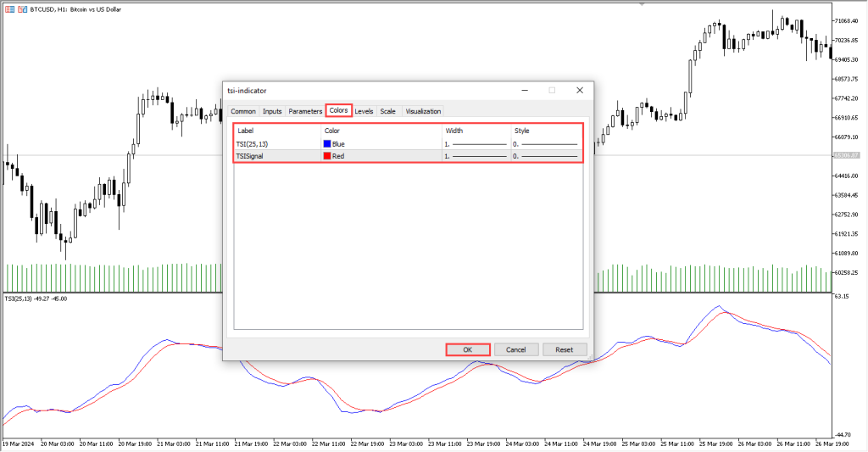Click the 19 Mar 2024 time axis label

coord(19,444)
